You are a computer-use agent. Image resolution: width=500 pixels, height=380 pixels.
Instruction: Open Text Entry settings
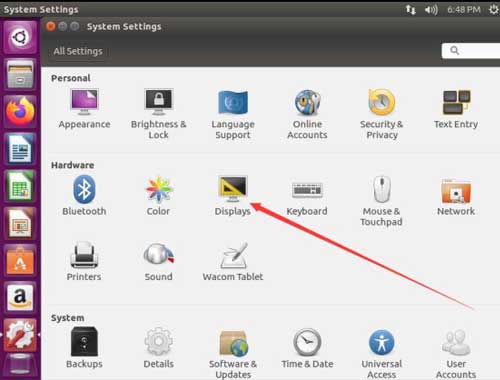pyautogui.click(x=456, y=109)
